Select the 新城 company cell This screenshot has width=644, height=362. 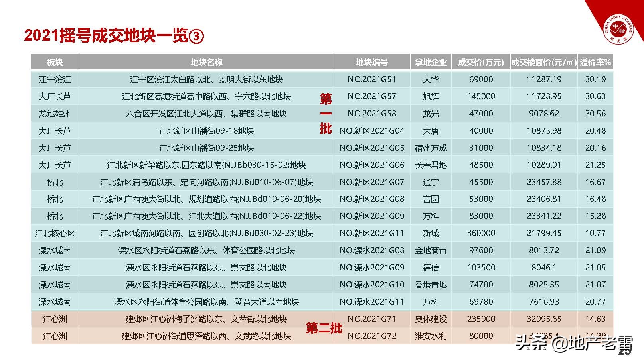tap(431, 233)
